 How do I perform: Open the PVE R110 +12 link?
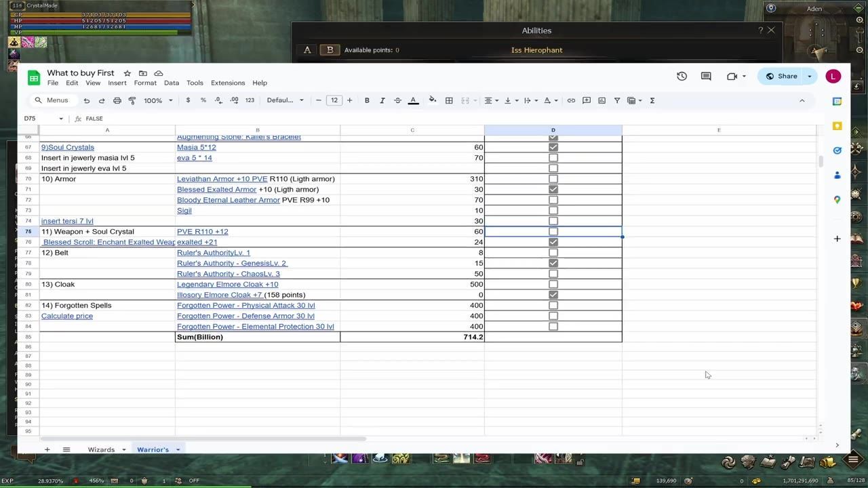pyautogui.click(x=203, y=232)
